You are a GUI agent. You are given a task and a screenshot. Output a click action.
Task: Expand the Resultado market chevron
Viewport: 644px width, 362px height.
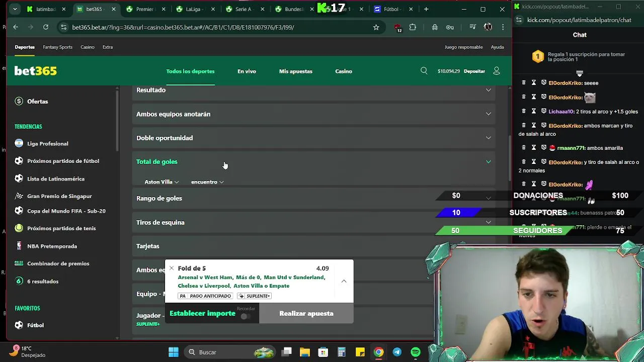coord(488,90)
